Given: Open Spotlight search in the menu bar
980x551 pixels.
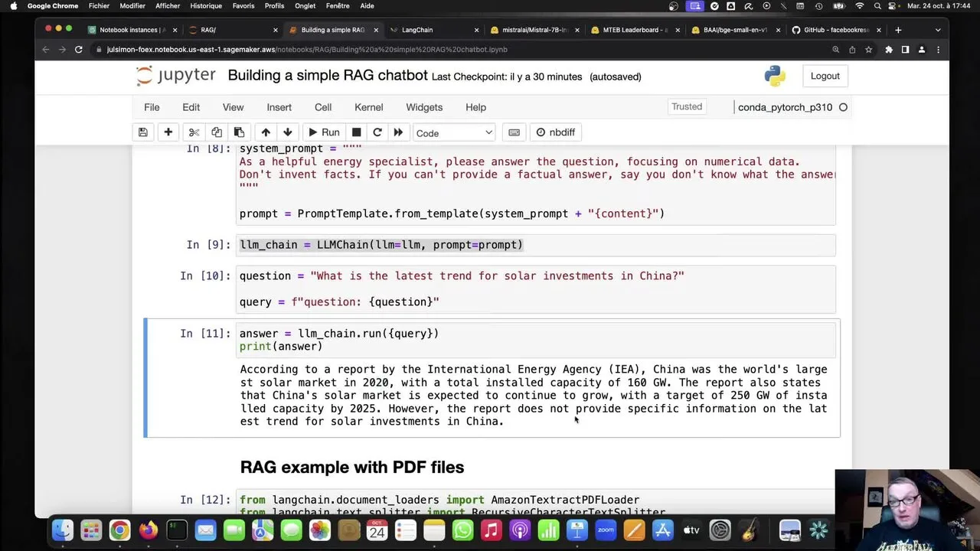Looking at the screenshot, I should [877, 6].
